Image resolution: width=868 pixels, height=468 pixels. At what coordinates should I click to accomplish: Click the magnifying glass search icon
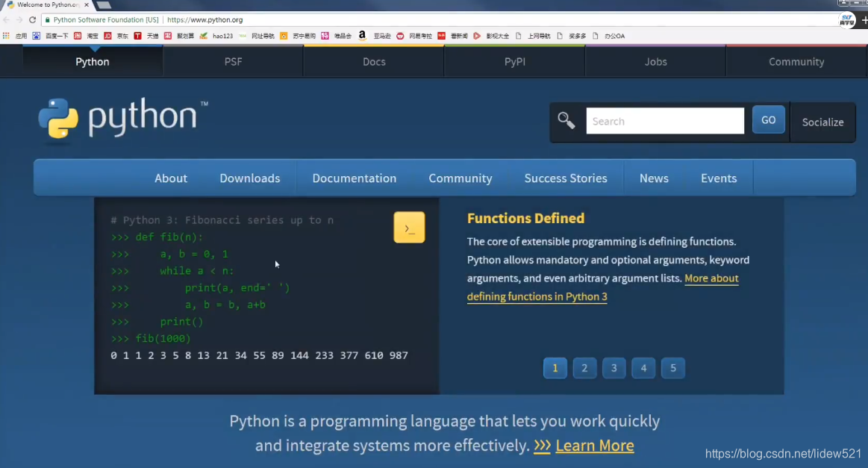[566, 120]
